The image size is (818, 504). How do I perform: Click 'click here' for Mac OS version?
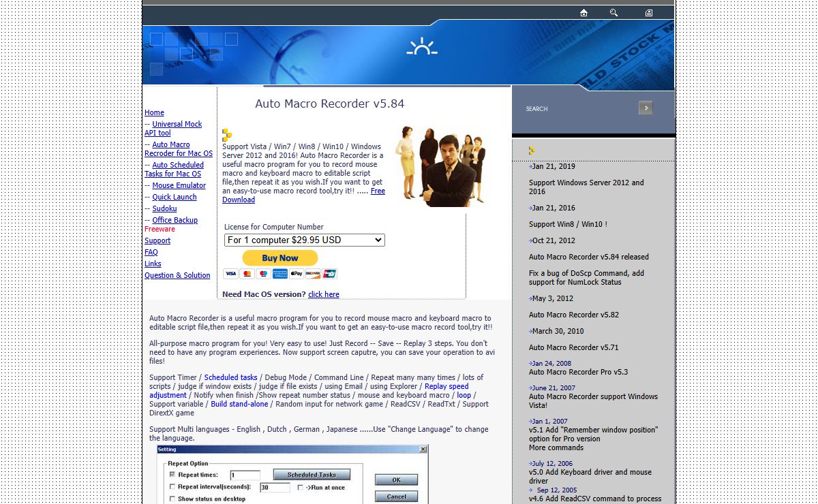pyautogui.click(x=323, y=294)
